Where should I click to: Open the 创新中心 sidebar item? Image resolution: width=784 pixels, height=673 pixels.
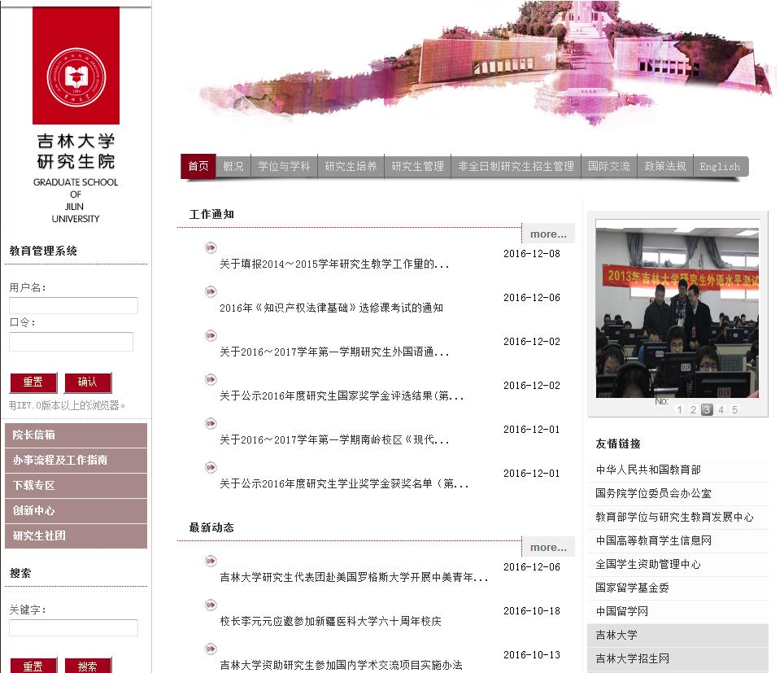[x=76, y=510]
